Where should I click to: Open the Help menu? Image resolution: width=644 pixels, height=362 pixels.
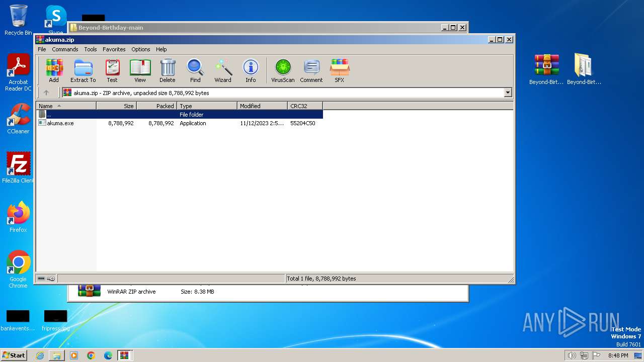pyautogui.click(x=161, y=49)
